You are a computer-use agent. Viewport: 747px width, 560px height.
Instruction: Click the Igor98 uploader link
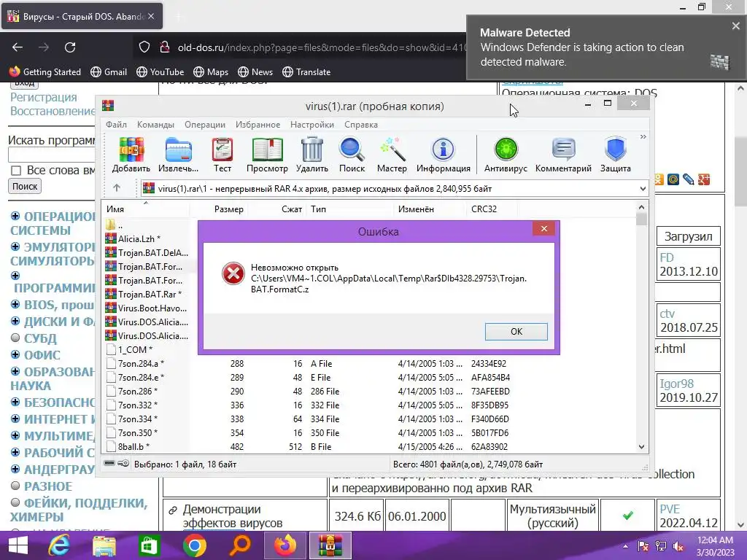click(x=676, y=384)
